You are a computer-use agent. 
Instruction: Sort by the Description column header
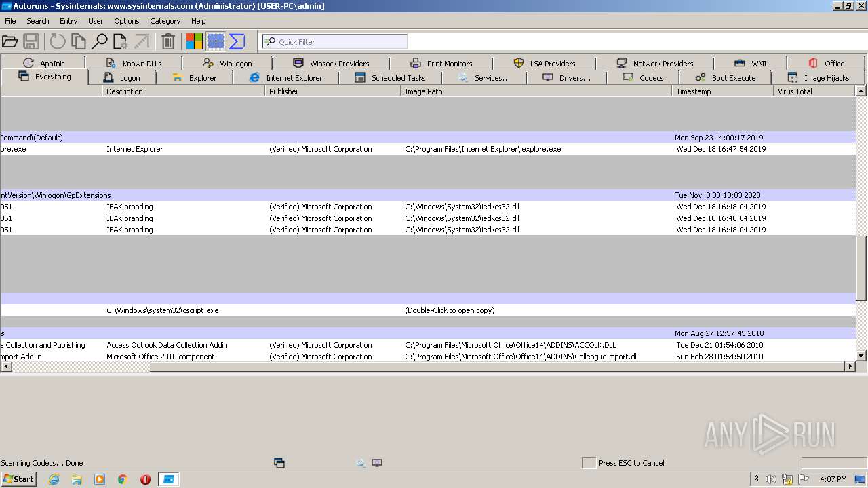point(184,91)
